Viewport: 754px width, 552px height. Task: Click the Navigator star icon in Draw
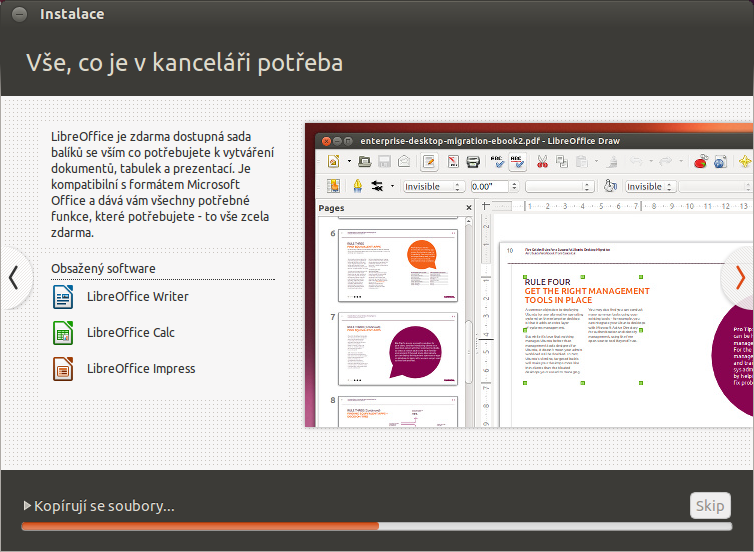point(745,162)
